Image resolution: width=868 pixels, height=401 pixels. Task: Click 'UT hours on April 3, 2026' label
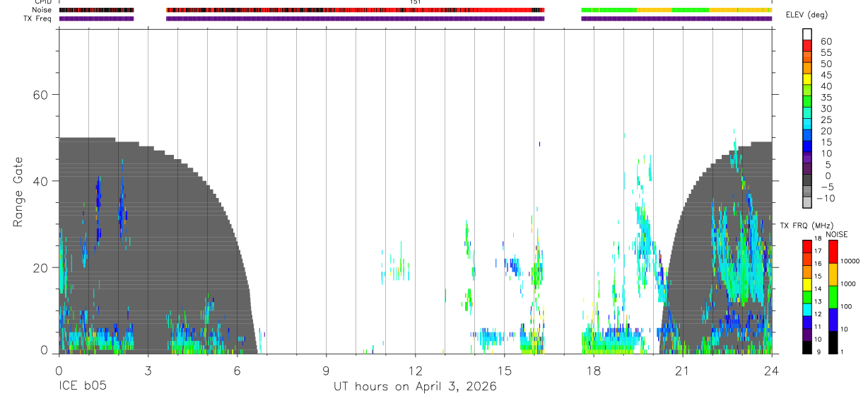(415, 387)
